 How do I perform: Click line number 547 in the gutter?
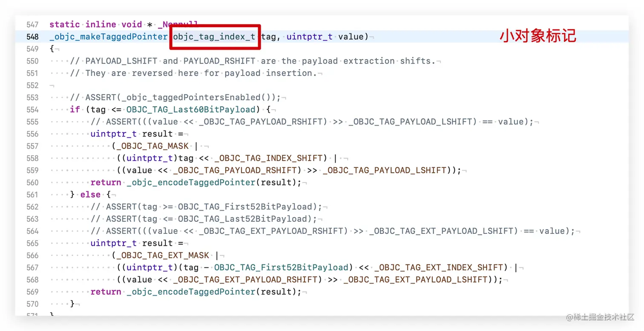pyautogui.click(x=33, y=24)
